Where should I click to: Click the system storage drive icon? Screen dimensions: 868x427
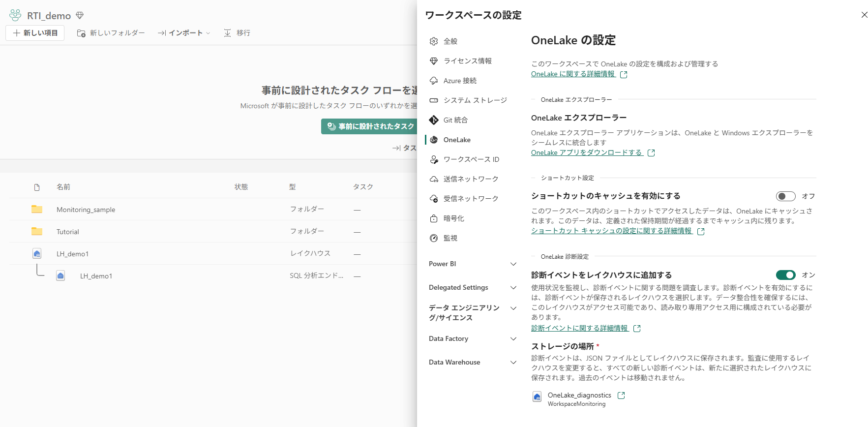(434, 100)
